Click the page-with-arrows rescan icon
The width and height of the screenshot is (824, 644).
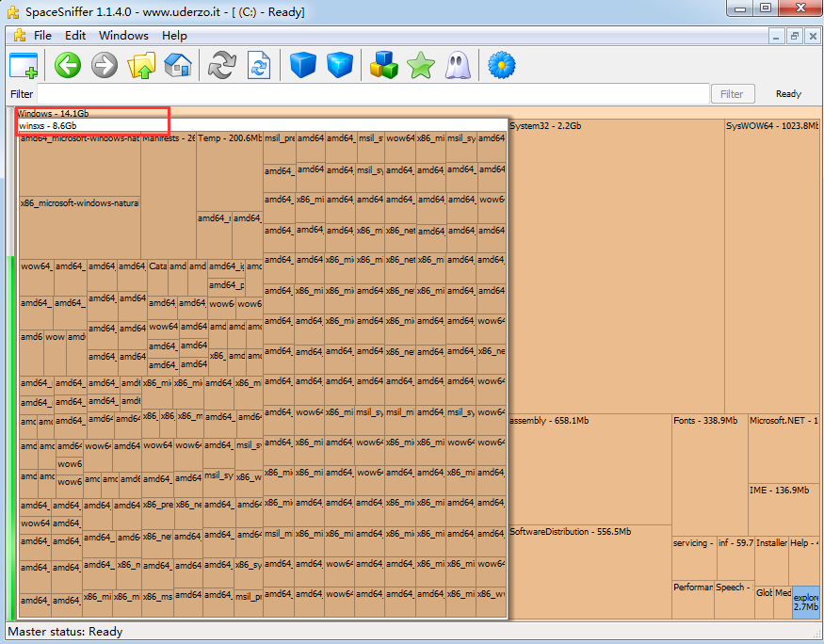(259, 66)
